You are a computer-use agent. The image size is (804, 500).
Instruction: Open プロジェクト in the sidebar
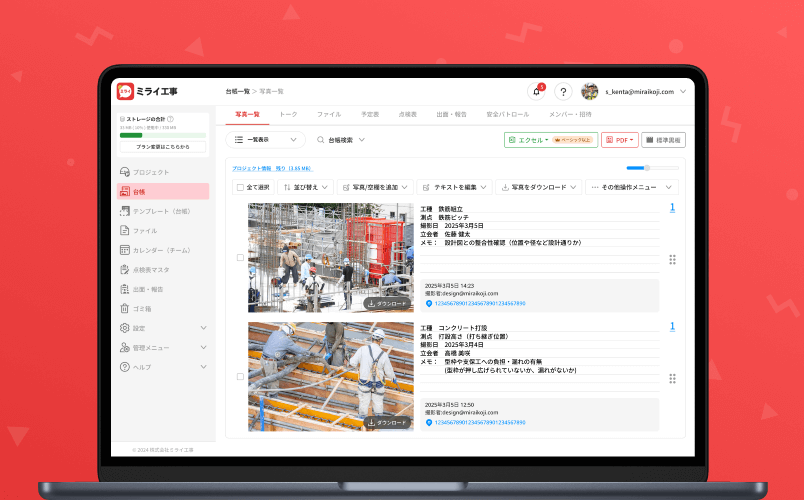point(150,172)
